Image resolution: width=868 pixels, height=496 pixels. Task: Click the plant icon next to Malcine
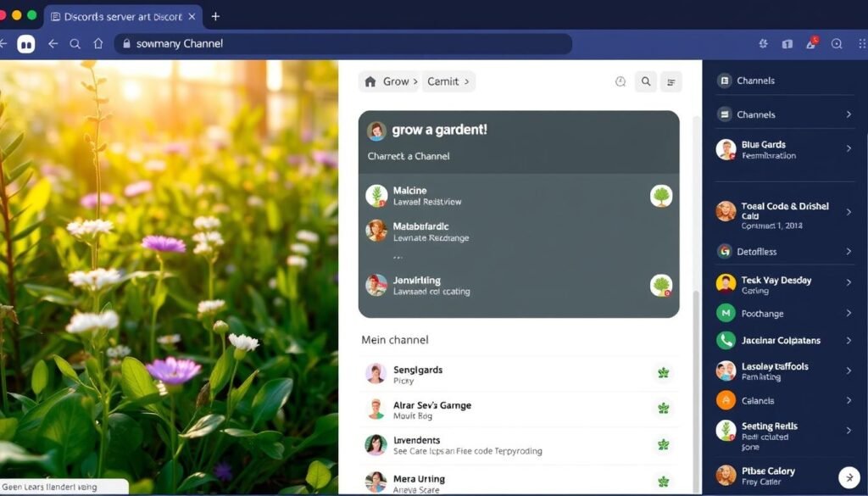(661, 195)
